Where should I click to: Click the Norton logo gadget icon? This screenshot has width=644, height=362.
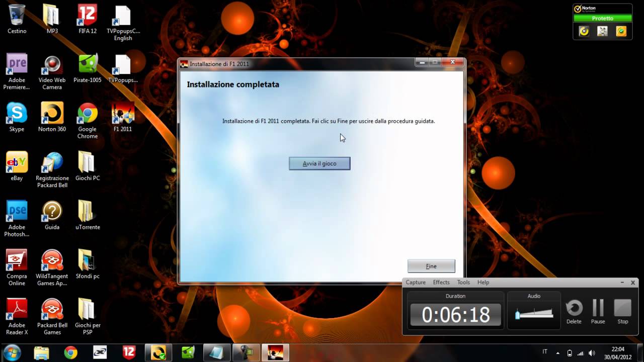tap(584, 31)
